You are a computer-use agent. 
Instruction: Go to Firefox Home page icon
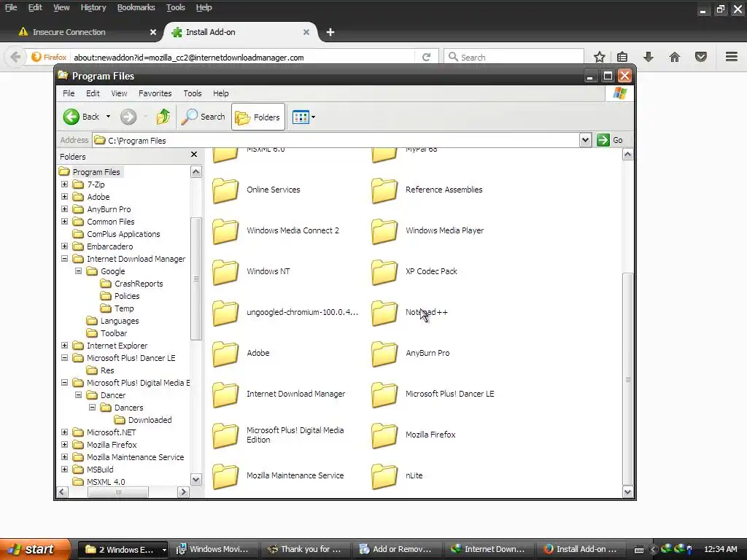pyautogui.click(x=675, y=57)
